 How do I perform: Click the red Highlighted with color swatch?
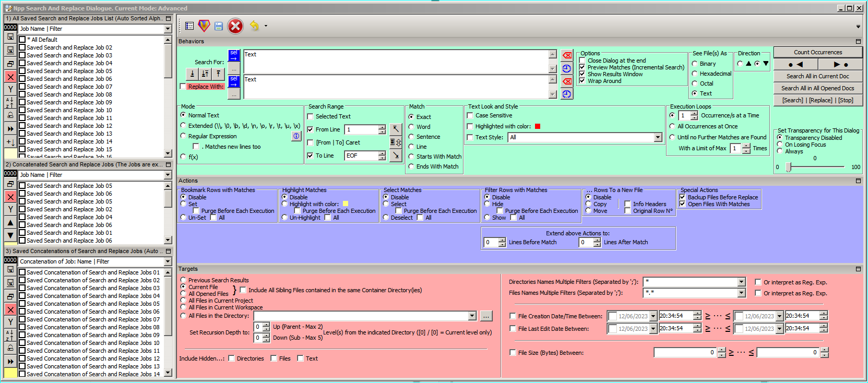tap(538, 126)
